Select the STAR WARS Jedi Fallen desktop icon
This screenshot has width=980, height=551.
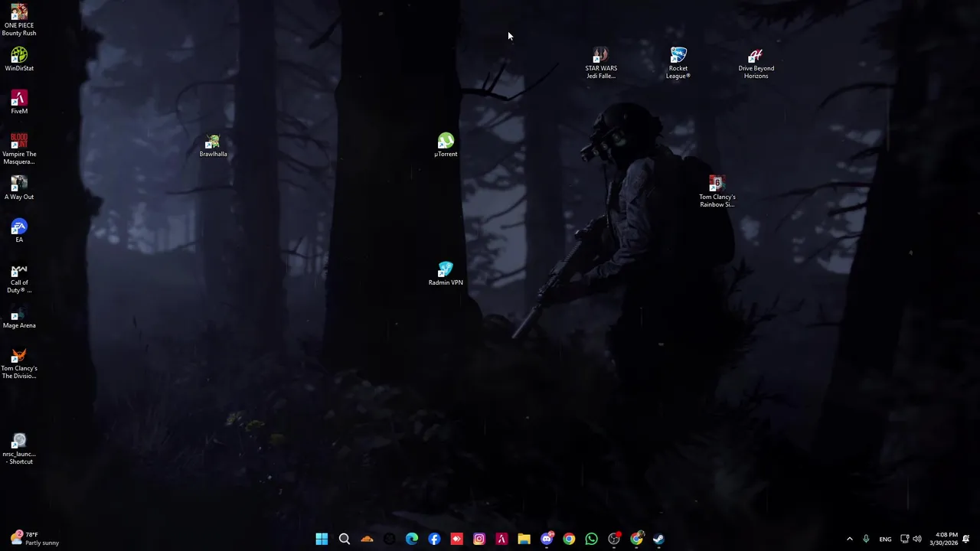coord(601,63)
